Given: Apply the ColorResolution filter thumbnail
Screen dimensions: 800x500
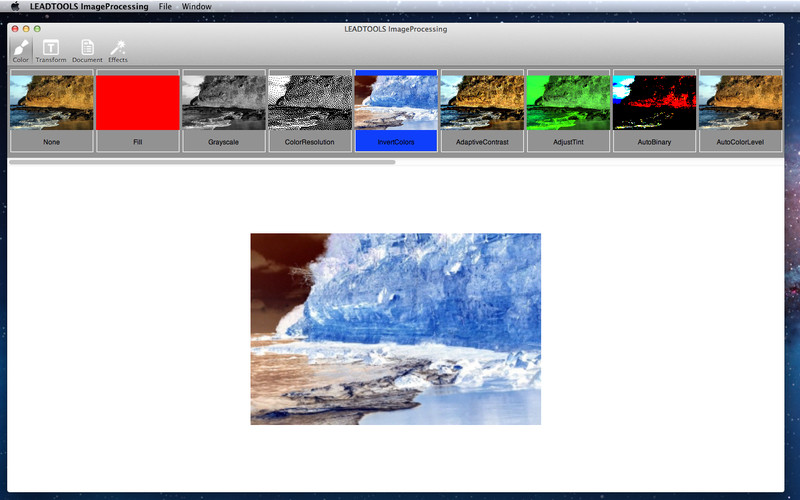Looking at the screenshot, I should coord(310,103).
